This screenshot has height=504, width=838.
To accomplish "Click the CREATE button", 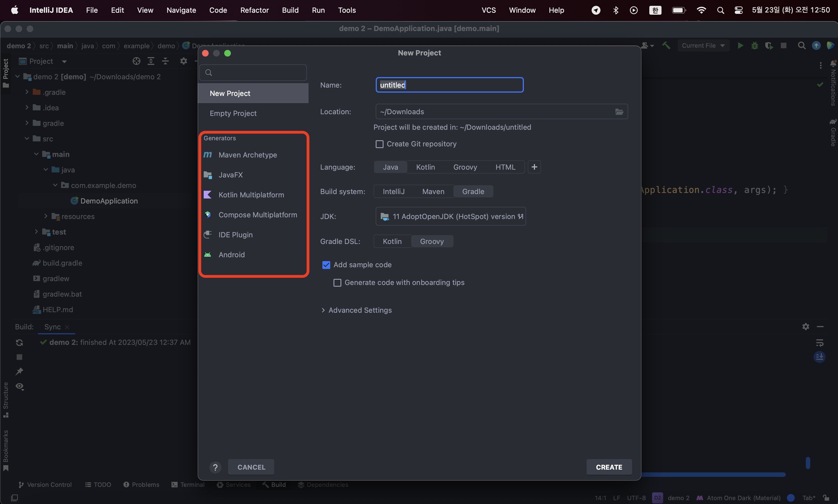I will (609, 467).
